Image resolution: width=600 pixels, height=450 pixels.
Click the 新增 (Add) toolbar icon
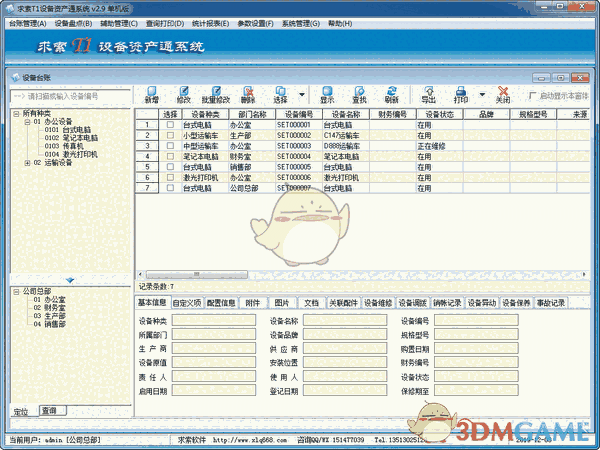152,95
